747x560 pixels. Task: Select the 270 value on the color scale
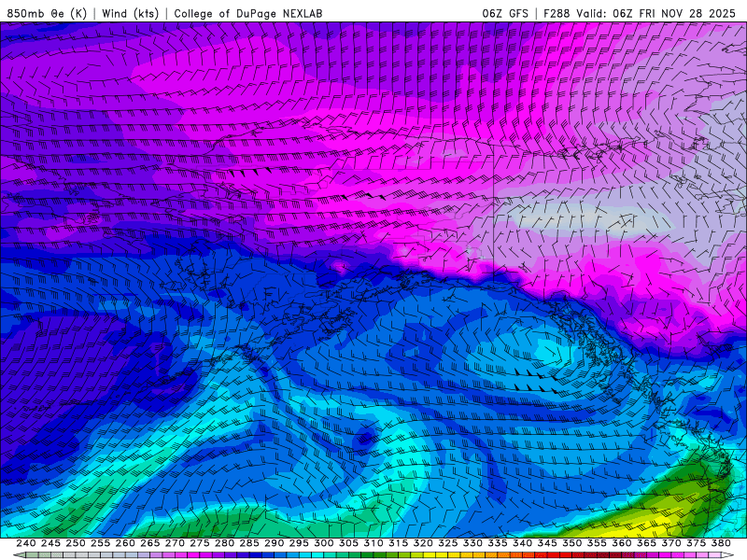pos(175,543)
